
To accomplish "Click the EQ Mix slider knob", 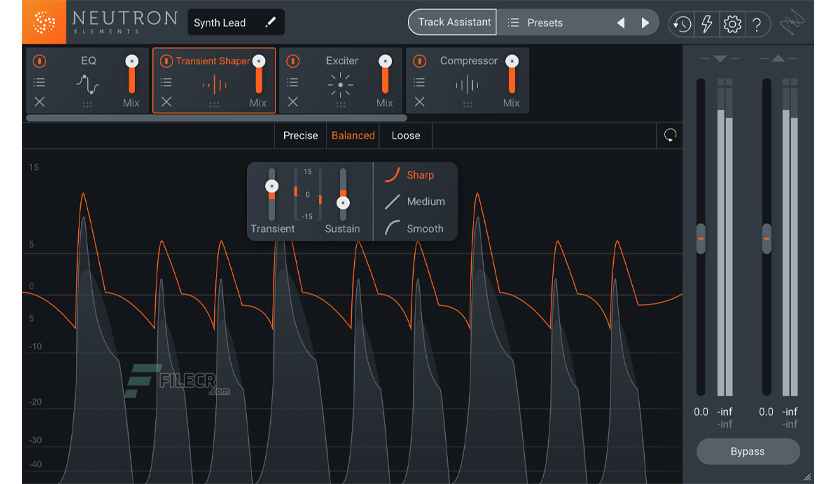I will [x=132, y=61].
